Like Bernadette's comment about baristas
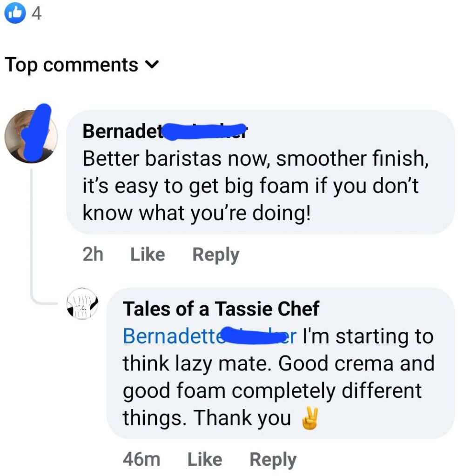This screenshot has width=471, height=476. (x=148, y=255)
